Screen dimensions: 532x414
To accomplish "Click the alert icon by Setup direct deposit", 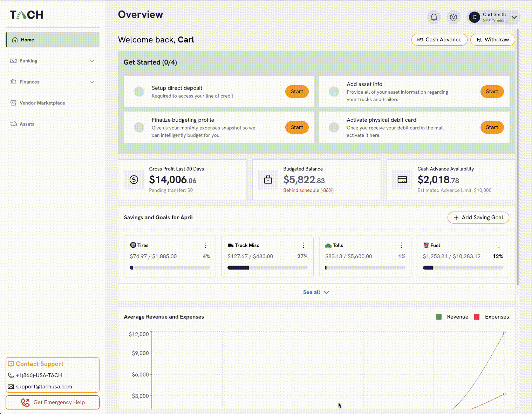I will pyautogui.click(x=139, y=92).
